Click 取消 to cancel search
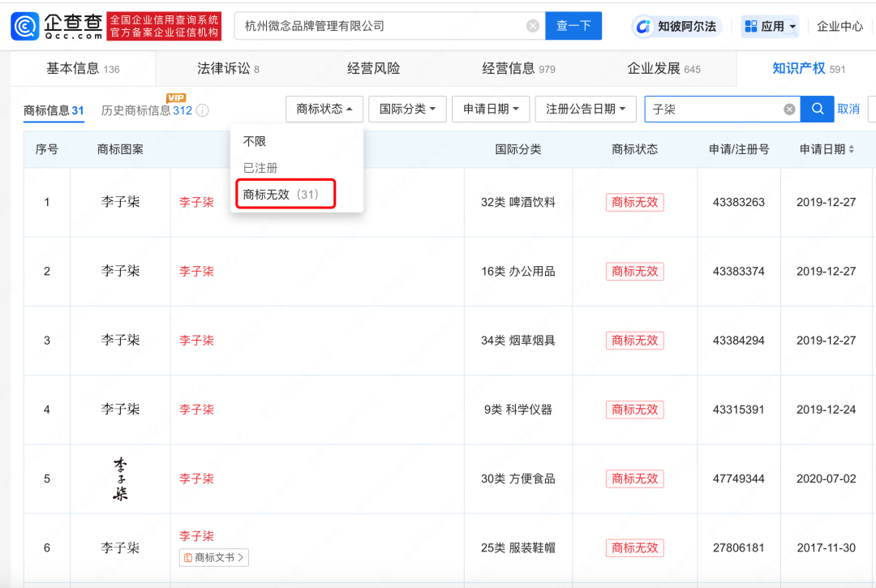Image resolution: width=876 pixels, height=588 pixels. coord(848,109)
